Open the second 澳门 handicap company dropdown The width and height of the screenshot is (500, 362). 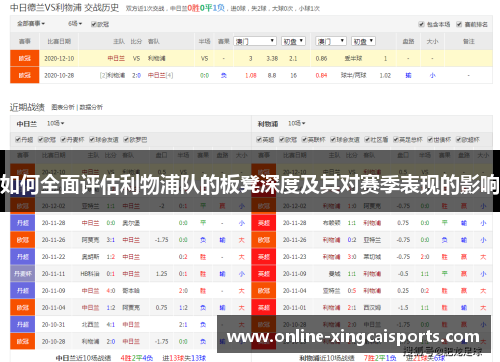331,41
